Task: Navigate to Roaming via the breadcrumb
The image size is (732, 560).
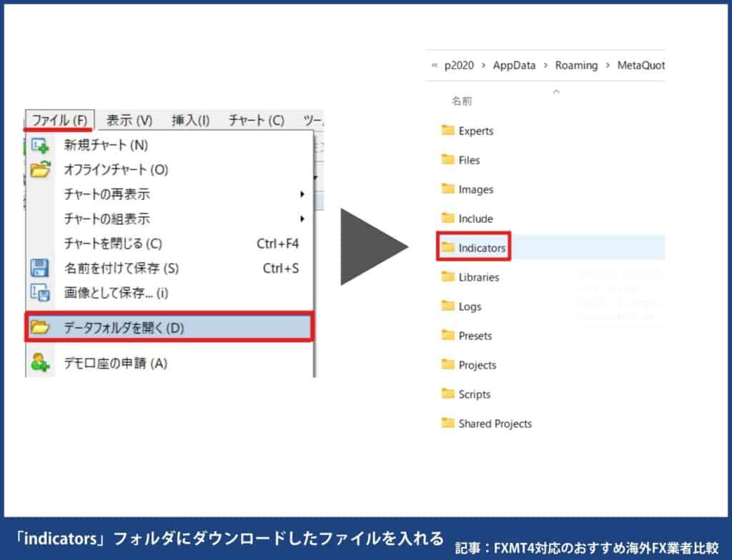Action: pos(576,65)
